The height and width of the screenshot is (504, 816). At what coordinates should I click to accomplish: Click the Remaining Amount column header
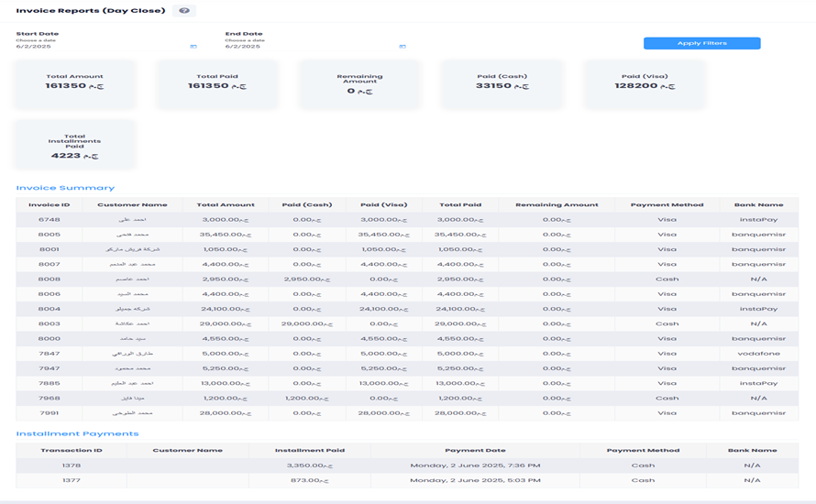[557, 205]
